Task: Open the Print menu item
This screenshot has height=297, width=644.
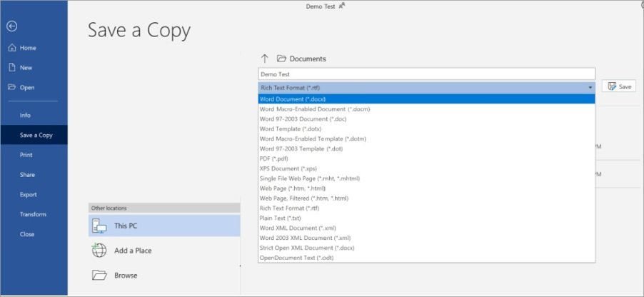Action: click(26, 155)
